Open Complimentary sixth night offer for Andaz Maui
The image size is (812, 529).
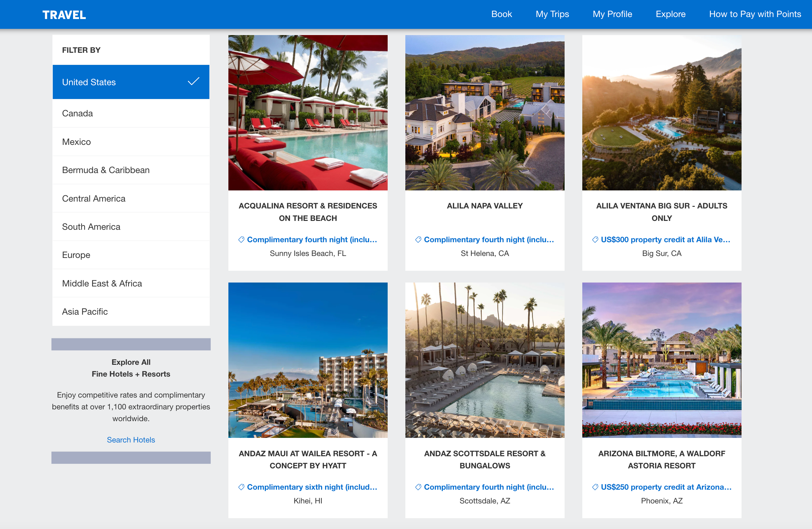(x=312, y=487)
